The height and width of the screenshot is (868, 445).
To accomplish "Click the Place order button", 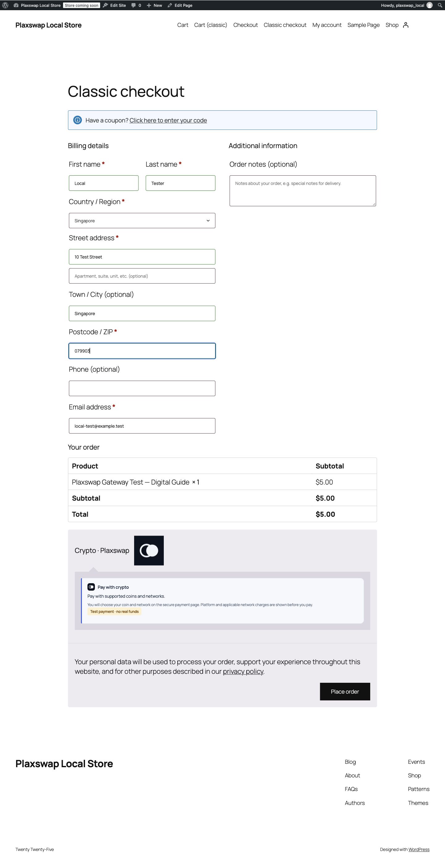I will [x=345, y=691].
